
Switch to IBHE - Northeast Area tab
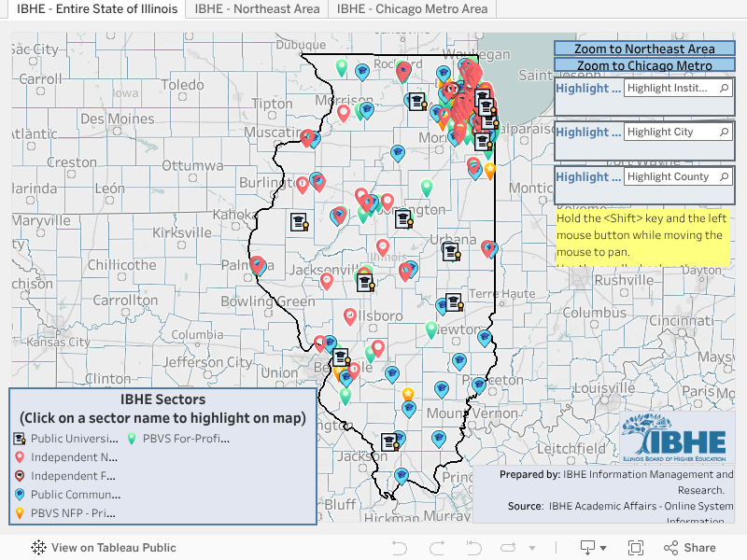coord(257,9)
